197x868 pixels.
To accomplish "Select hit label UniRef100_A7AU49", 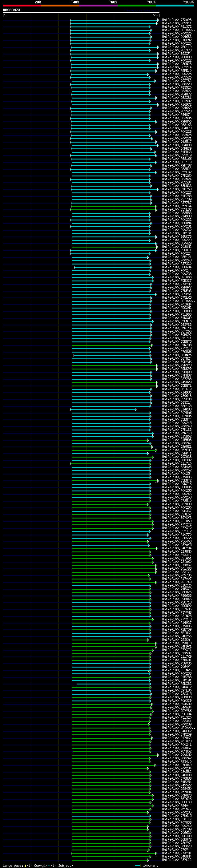I will coord(176,765).
